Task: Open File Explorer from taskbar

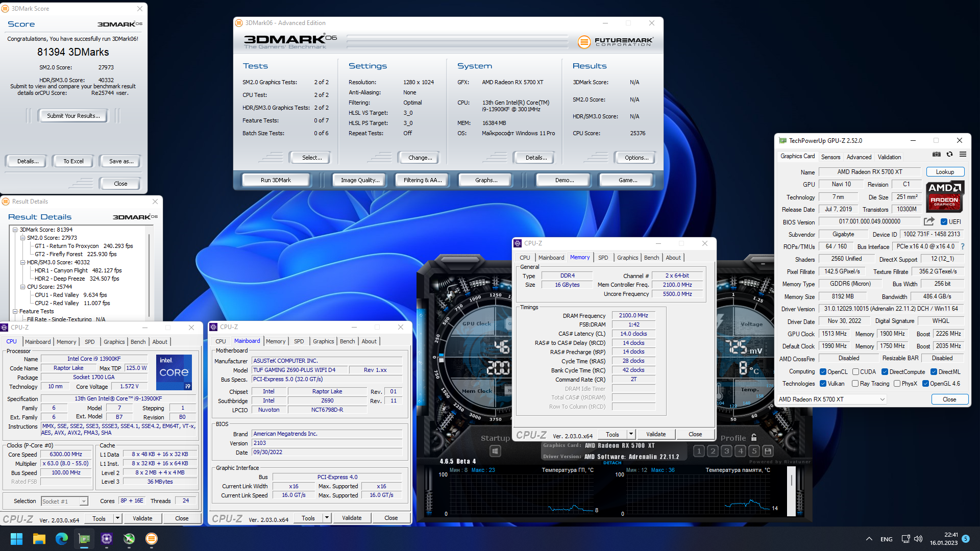Action: pyautogui.click(x=39, y=539)
